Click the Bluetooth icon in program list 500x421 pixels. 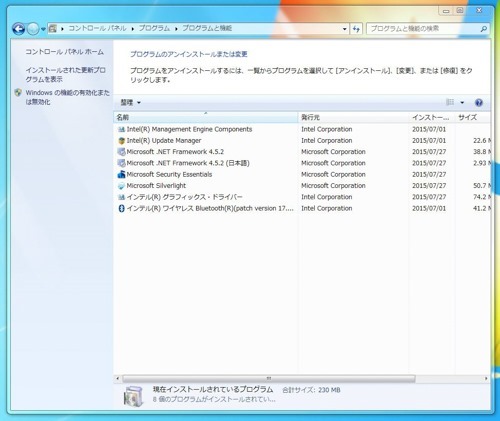(121, 209)
